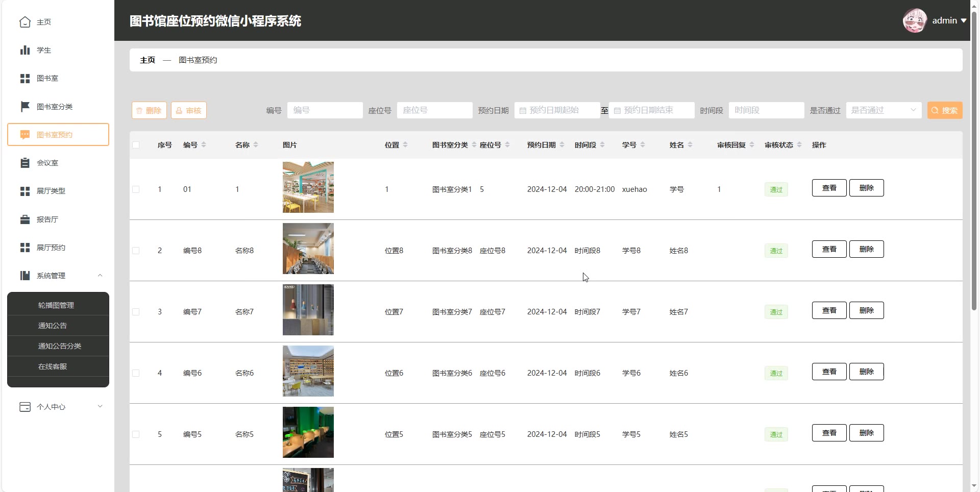980x492 pixels.
Task: Open the 是否通过 dropdown filter
Action: click(x=884, y=110)
